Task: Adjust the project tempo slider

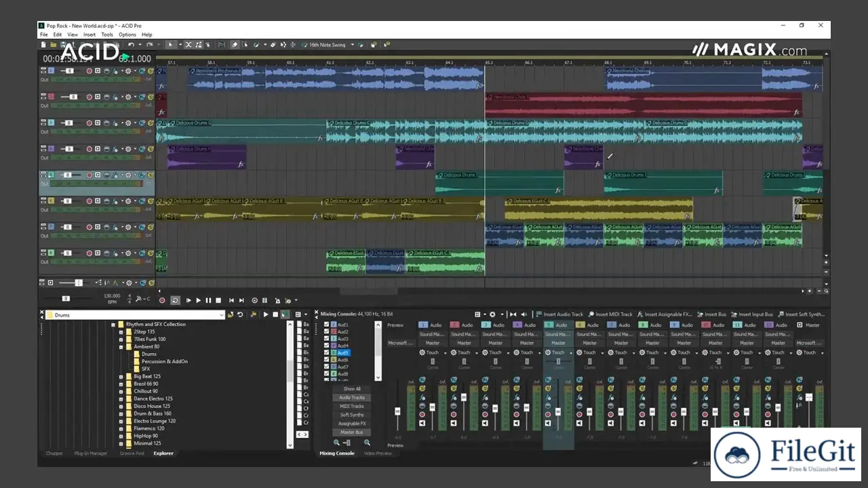Action: point(66,298)
